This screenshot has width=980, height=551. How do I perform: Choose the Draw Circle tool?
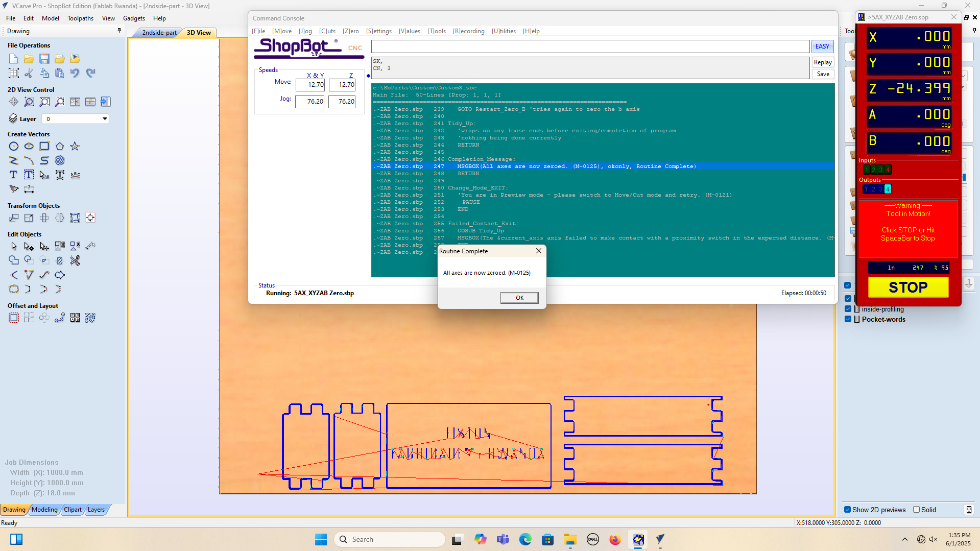14,146
